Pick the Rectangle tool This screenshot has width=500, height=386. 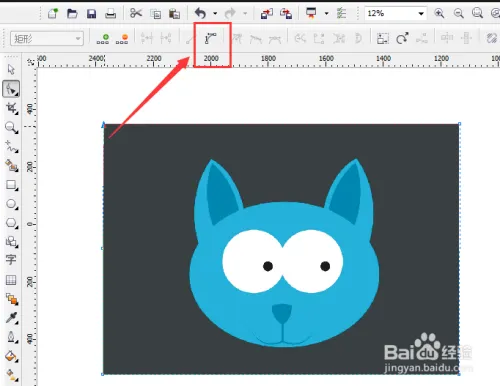(12, 185)
